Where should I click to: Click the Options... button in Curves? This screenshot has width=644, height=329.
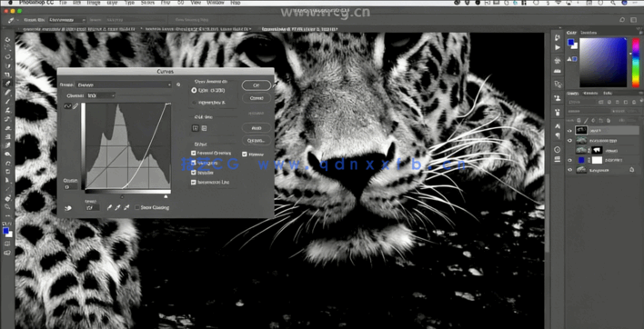257,140
